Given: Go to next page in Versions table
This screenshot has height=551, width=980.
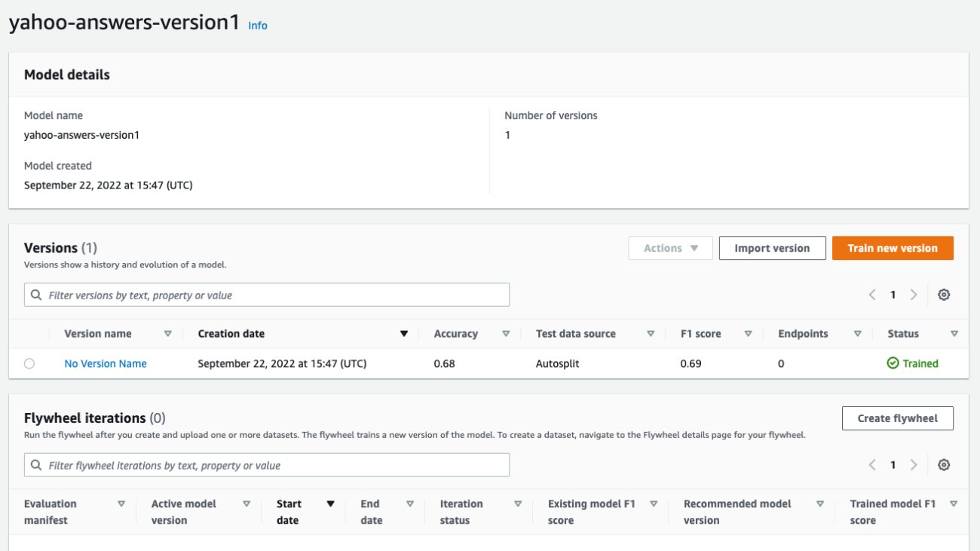Looking at the screenshot, I should click(x=914, y=295).
